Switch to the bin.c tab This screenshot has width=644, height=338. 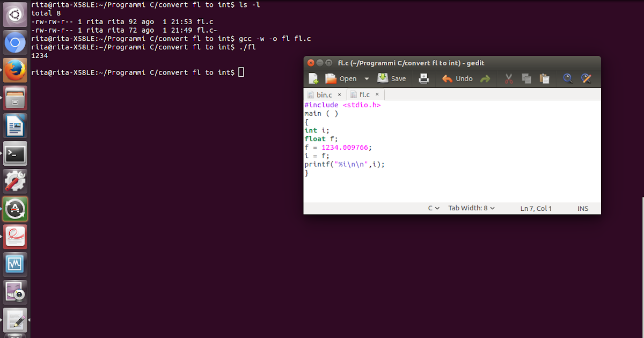click(x=324, y=94)
